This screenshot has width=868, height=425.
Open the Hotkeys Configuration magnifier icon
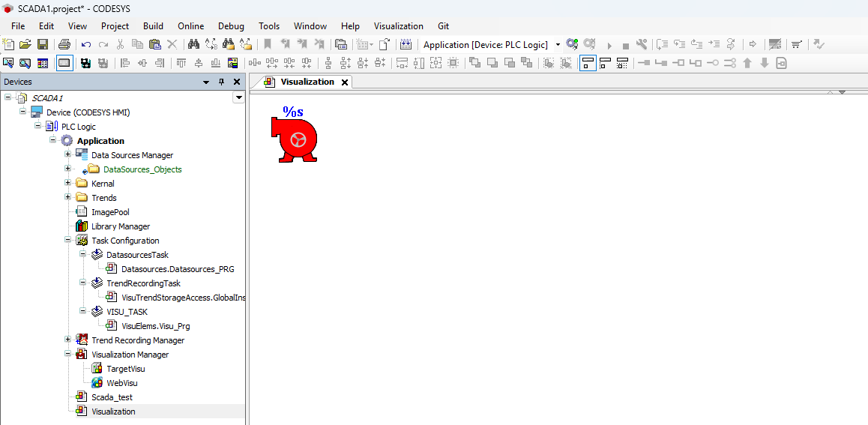coord(25,63)
